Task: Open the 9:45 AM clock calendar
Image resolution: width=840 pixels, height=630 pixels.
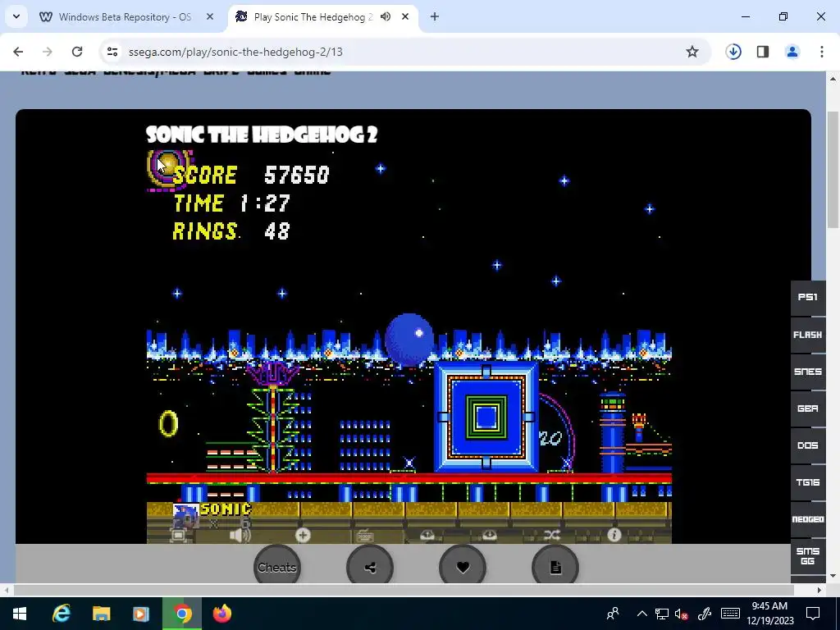Action: click(769, 614)
